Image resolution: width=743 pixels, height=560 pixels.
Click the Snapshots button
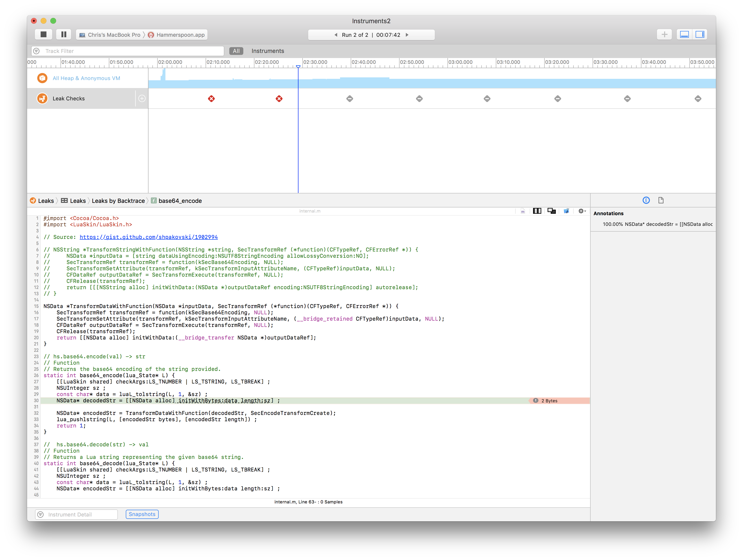[142, 514]
